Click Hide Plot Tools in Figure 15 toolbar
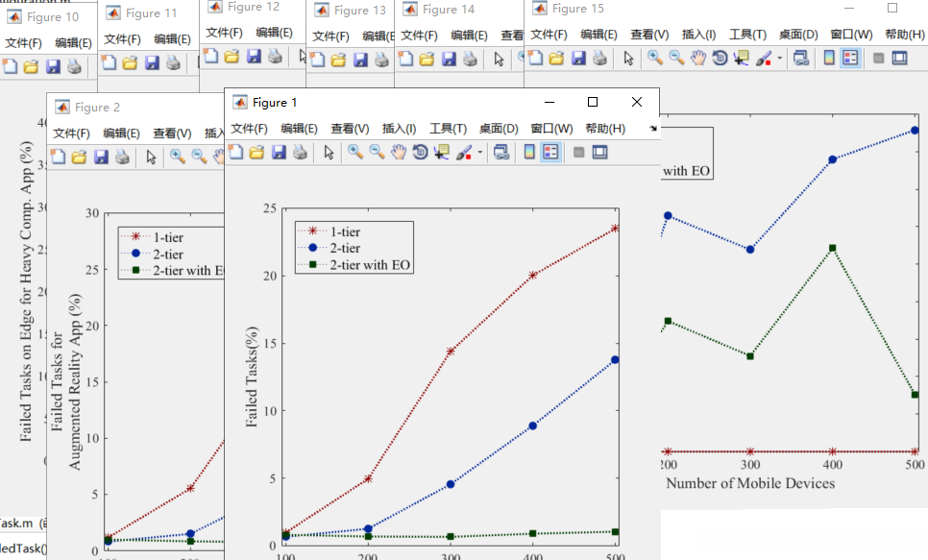This screenshot has width=928, height=560. click(x=878, y=58)
